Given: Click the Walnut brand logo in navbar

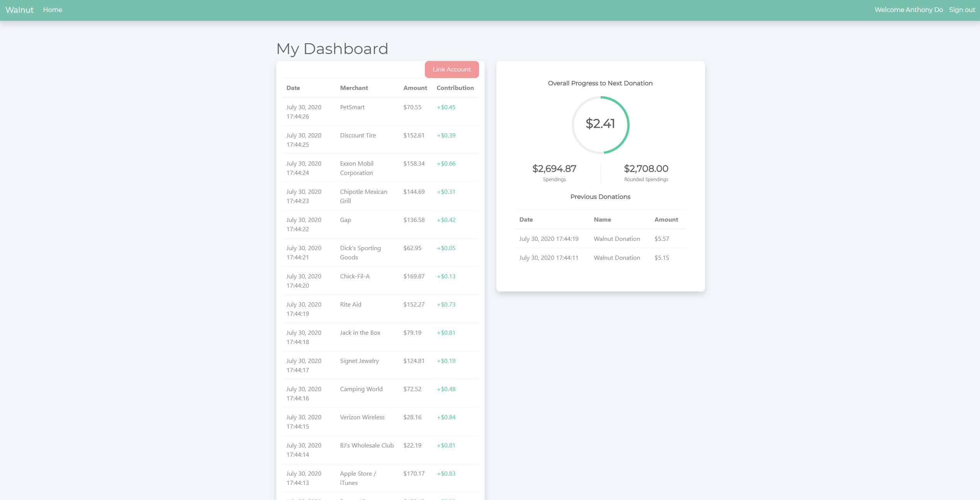Looking at the screenshot, I should click(x=19, y=10).
